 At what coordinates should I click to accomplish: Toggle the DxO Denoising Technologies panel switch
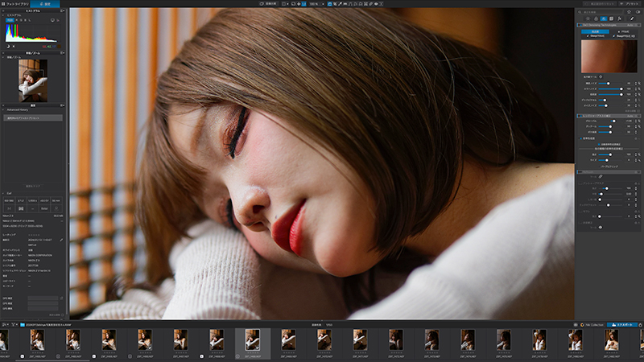pos(580,25)
